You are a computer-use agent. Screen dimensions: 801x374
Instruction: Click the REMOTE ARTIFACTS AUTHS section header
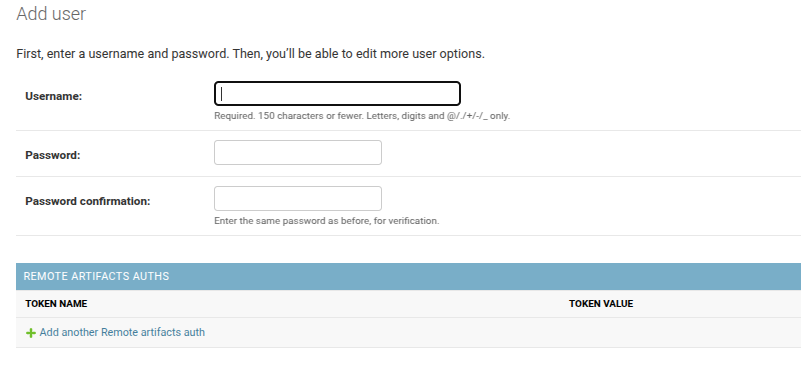96,276
